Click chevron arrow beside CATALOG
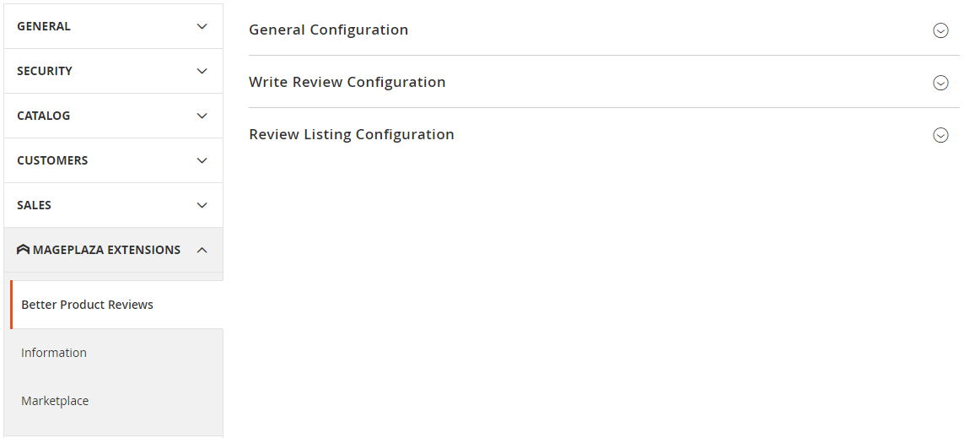Viewport: 980px width, 438px height. pyautogui.click(x=202, y=116)
